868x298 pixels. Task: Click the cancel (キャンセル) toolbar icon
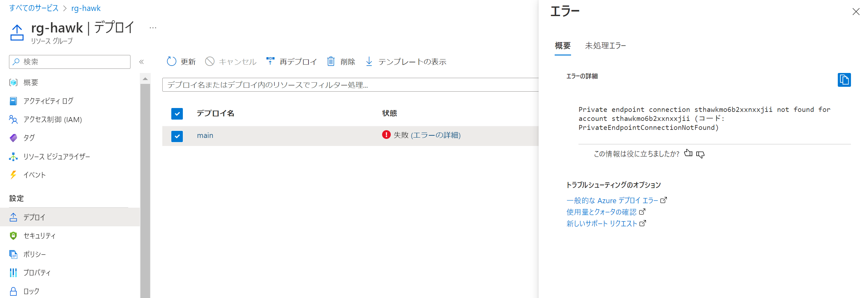(210, 61)
